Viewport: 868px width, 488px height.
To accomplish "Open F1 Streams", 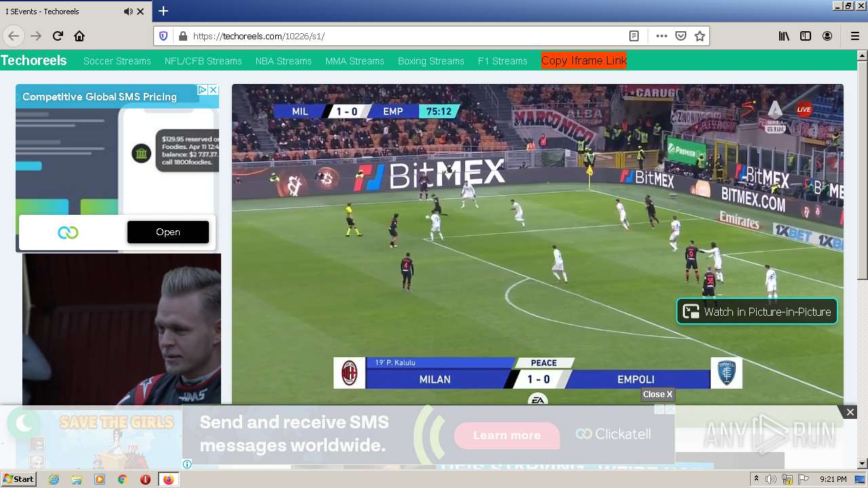I will [x=502, y=61].
